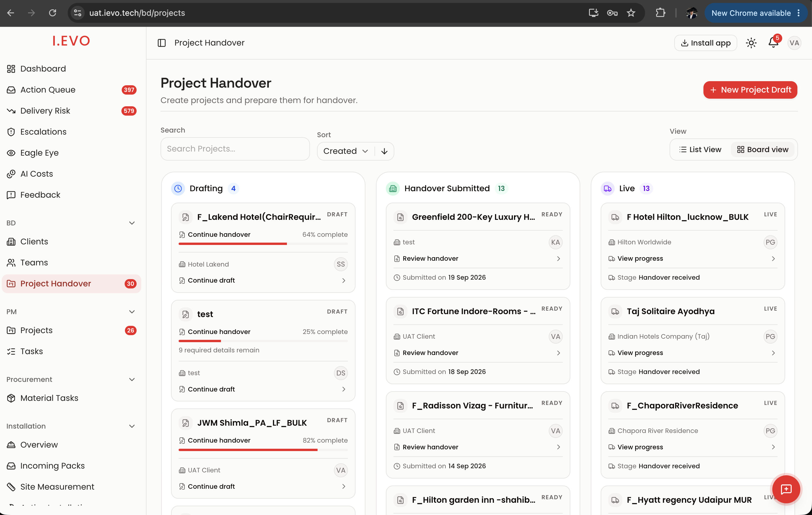The image size is (812, 515).
Task: Switch to Board view
Action: click(762, 149)
